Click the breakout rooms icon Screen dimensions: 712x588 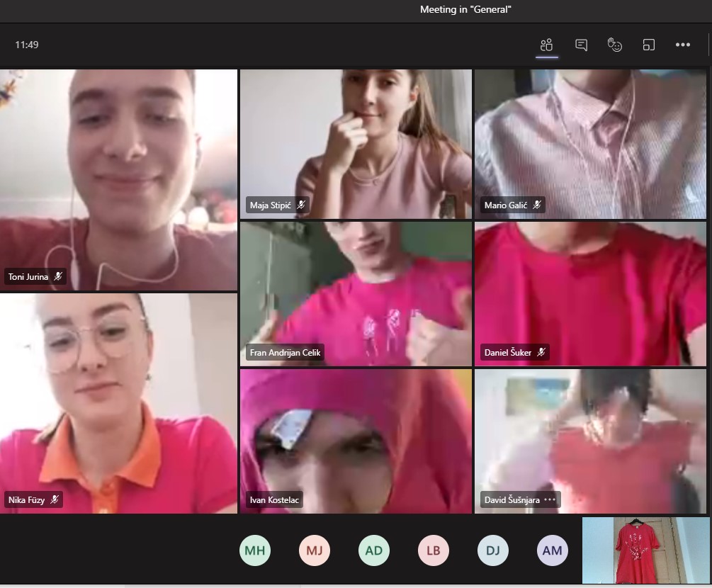648,45
